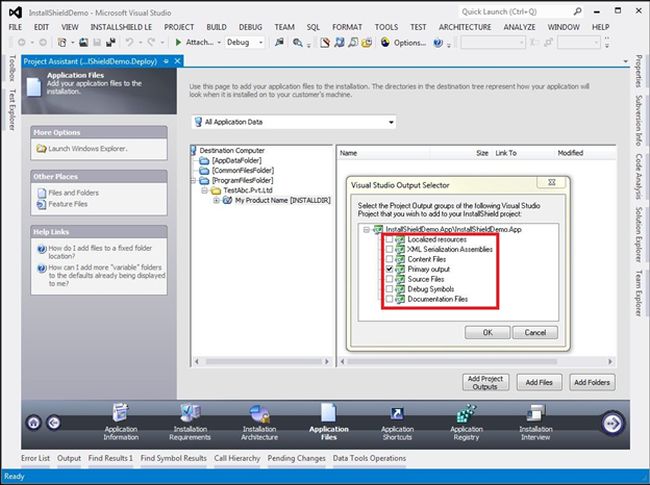Check the Documentation Files checkbox

(389, 299)
